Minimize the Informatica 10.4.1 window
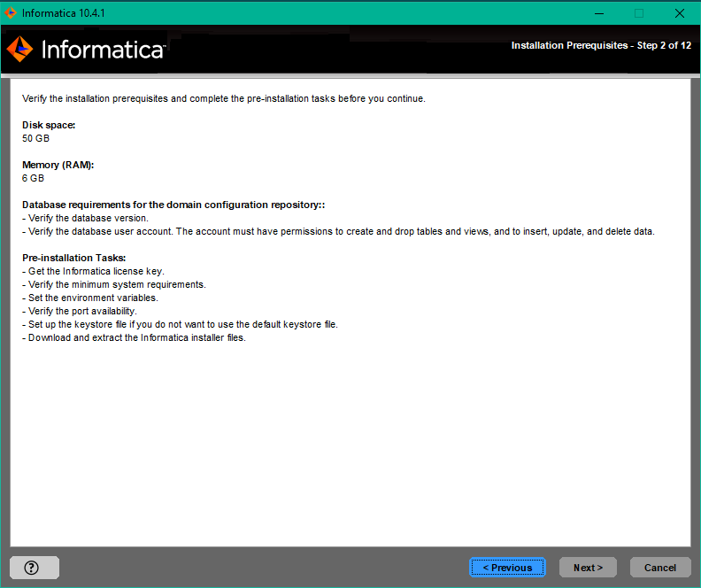Image resolution: width=701 pixels, height=588 pixels. coord(599,13)
